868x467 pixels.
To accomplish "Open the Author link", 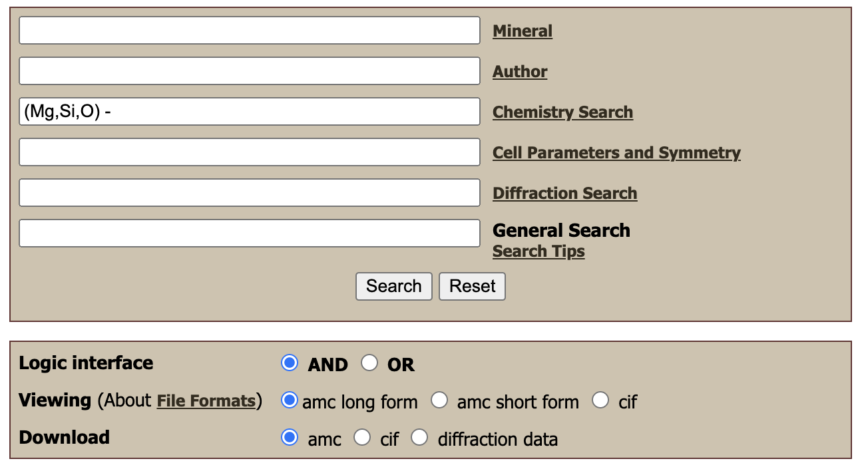I will (x=520, y=72).
